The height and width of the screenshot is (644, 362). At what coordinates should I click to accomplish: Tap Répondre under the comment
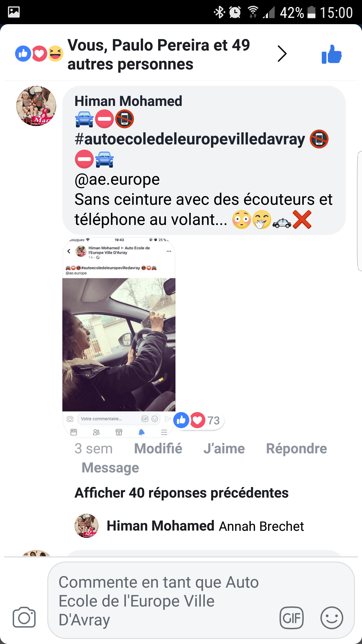(x=296, y=449)
